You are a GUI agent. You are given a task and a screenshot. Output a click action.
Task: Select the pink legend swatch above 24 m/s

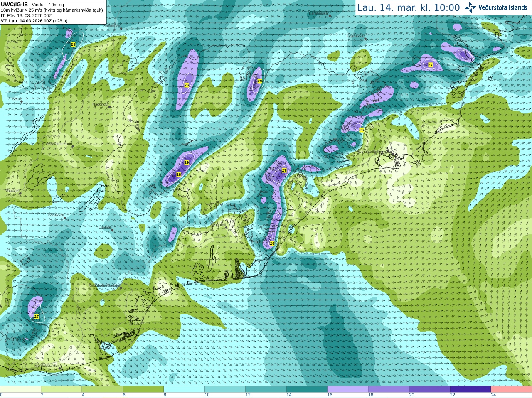pos(512,389)
